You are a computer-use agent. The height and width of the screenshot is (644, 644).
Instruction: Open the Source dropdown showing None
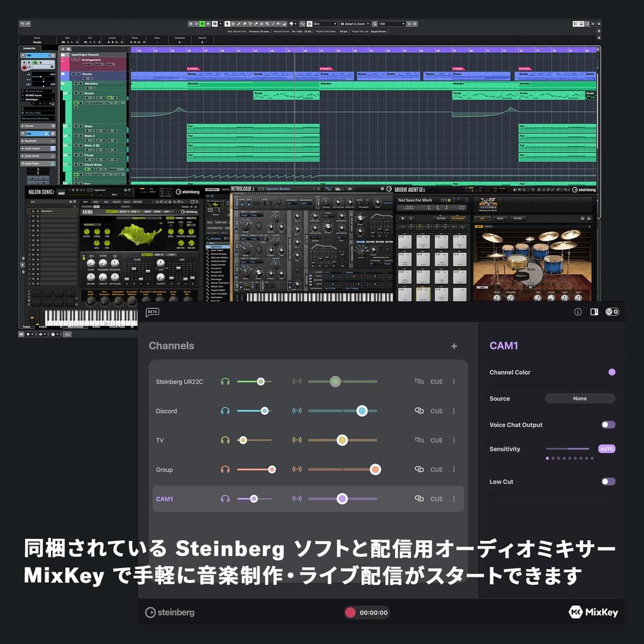tap(580, 398)
